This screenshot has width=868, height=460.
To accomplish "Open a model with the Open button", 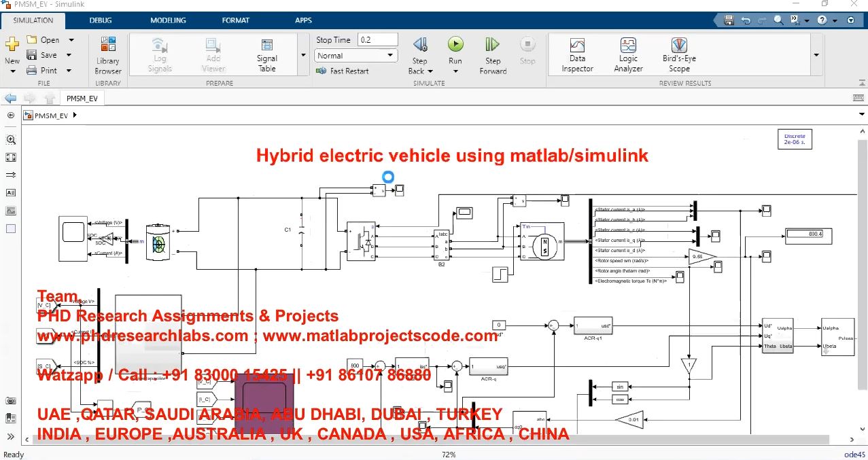I will pos(44,40).
